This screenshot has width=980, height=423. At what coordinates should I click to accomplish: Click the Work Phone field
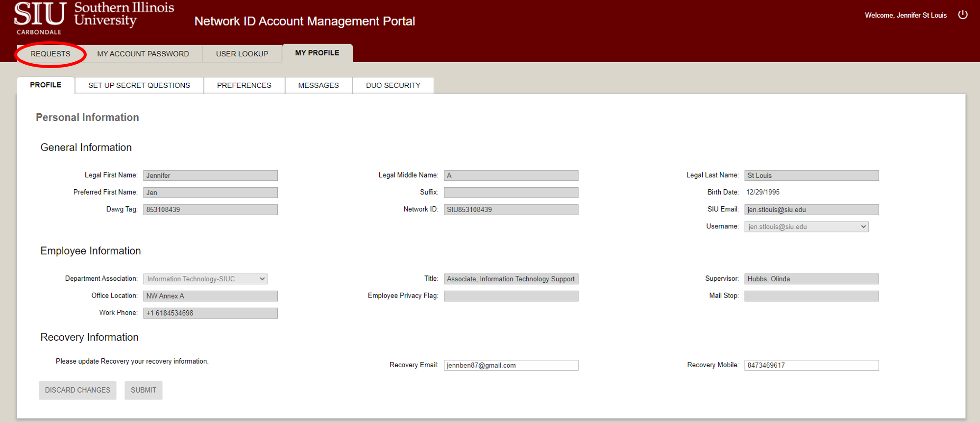coord(210,313)
